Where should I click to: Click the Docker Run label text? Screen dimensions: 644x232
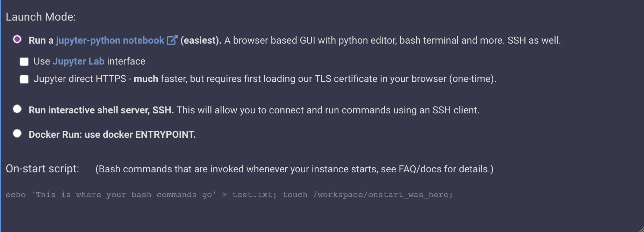coord(112,134)
